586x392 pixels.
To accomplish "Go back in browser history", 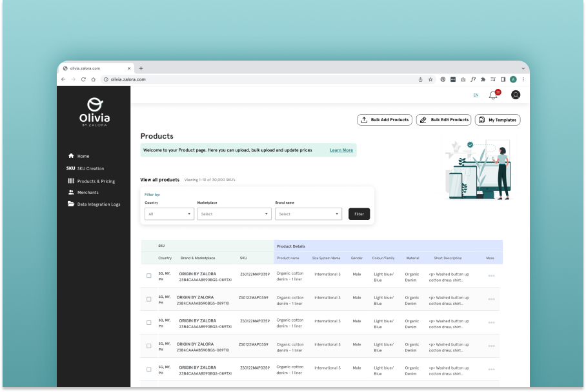I will 63,79.
